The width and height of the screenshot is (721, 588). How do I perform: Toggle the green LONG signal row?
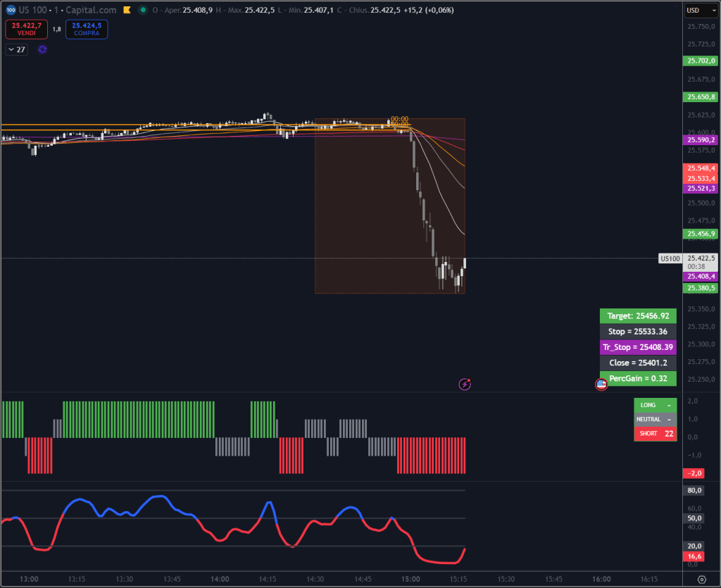click(655, 405)
